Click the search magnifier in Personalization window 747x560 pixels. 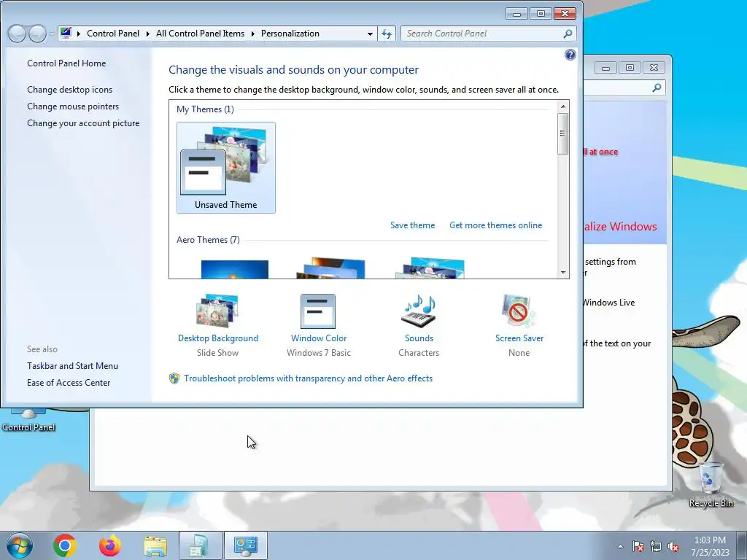coord(568,34)
